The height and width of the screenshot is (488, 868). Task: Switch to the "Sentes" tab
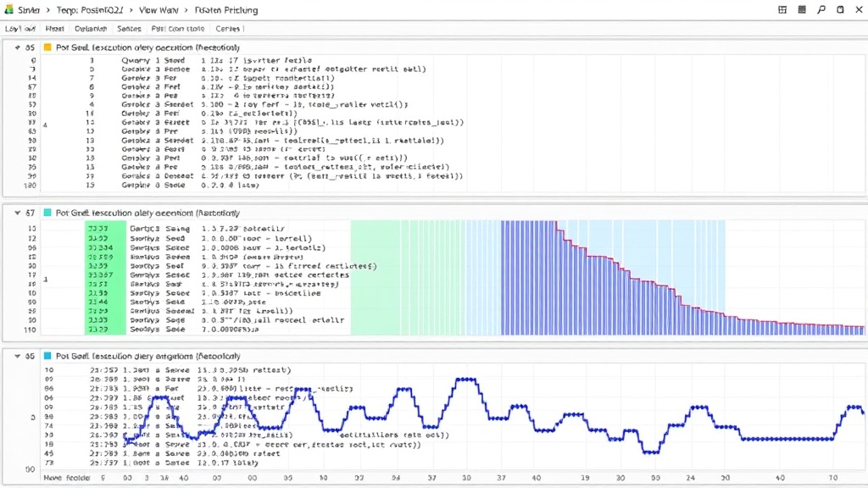129,28
